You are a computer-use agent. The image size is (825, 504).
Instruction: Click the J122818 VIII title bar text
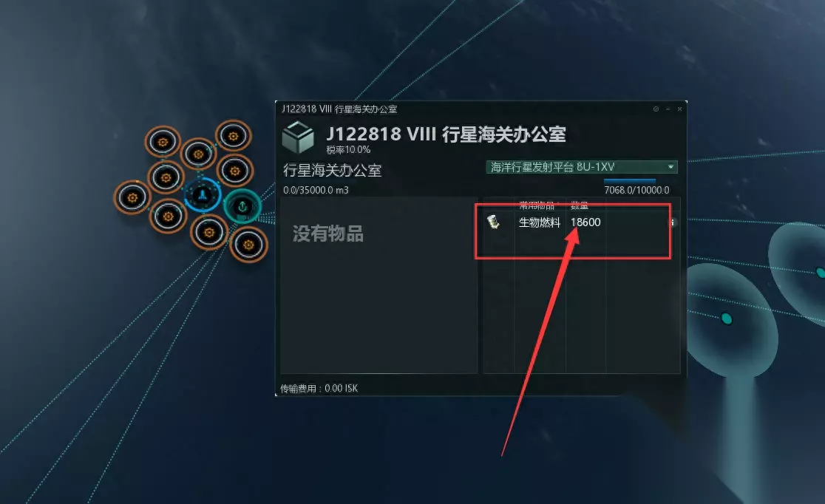[339, 109]
